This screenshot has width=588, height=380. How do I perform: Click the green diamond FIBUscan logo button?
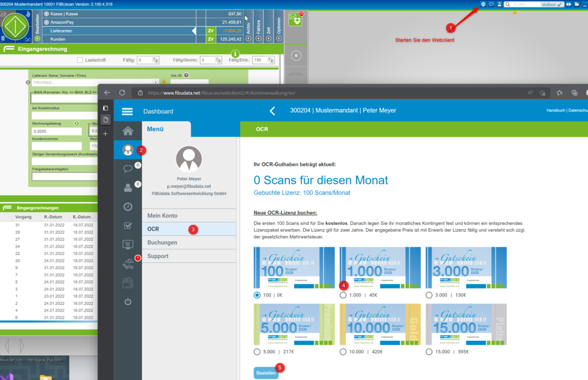tap(15, 26)
